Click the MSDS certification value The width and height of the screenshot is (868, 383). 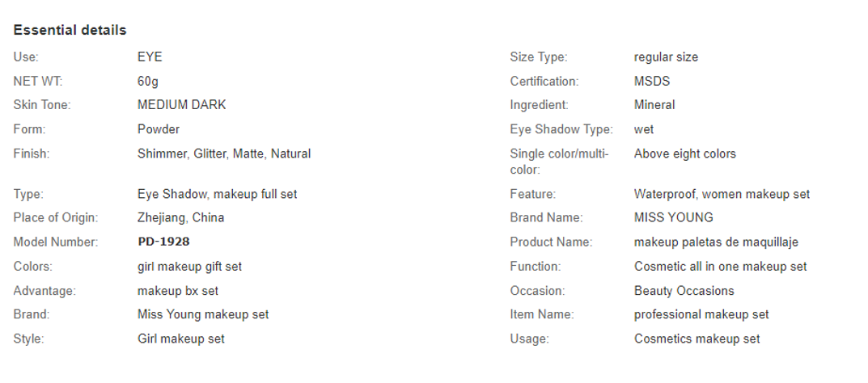pos(652,82)
